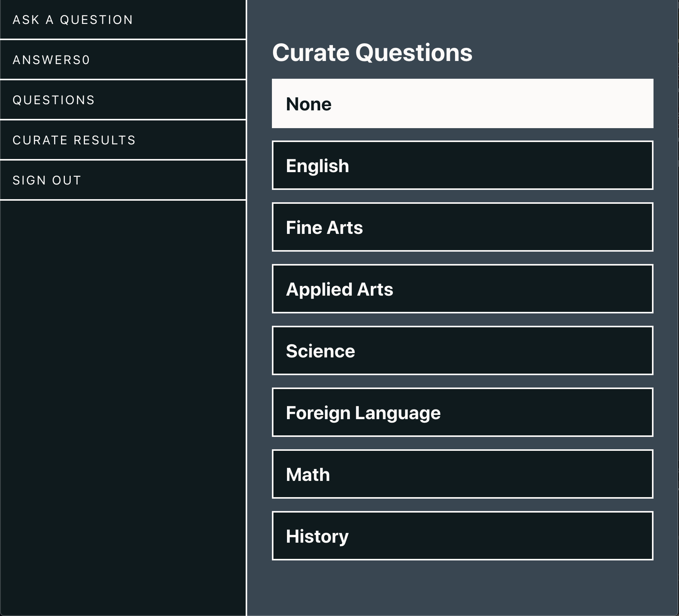Click the Curate Questions heading
Image resolution: width=679 pixels, height=616 pixels.
pyautogui.click(x=372, y=52)
